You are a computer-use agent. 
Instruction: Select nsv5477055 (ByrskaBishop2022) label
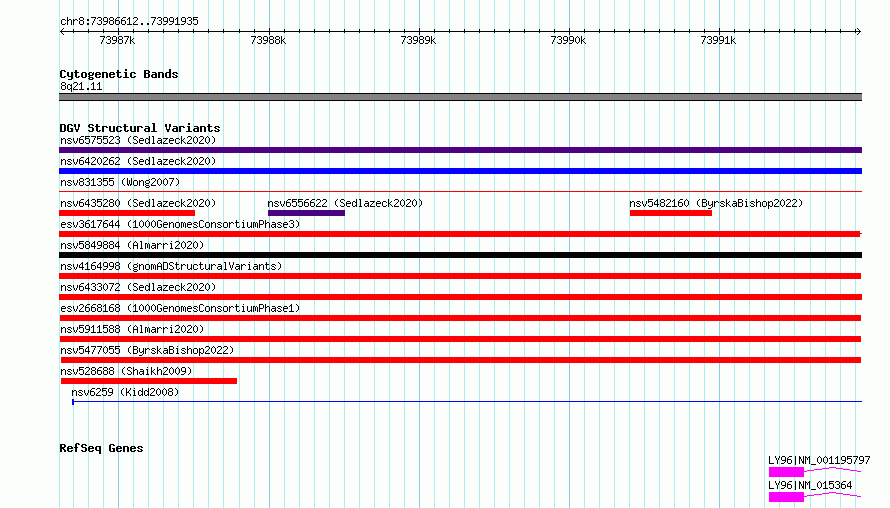click(x=147, y=350)
